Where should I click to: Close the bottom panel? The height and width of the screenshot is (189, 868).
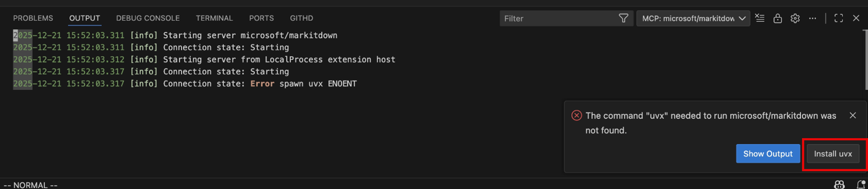[856, 18]
